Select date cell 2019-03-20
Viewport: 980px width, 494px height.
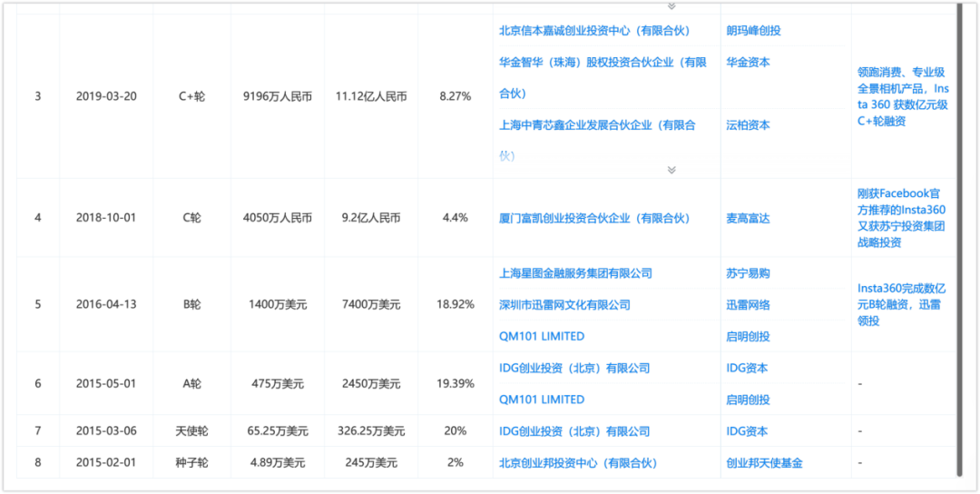106,96
